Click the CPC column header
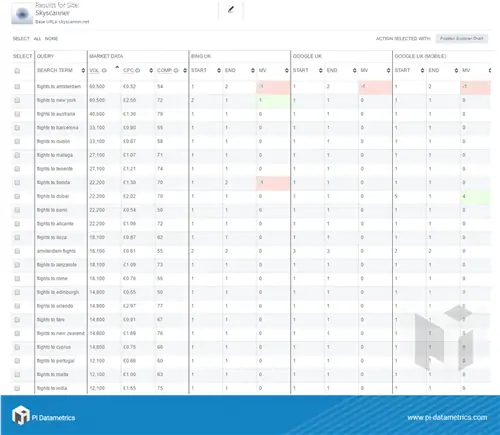The image size is (500, 435). pyautogui.click(x=128, y=70)
